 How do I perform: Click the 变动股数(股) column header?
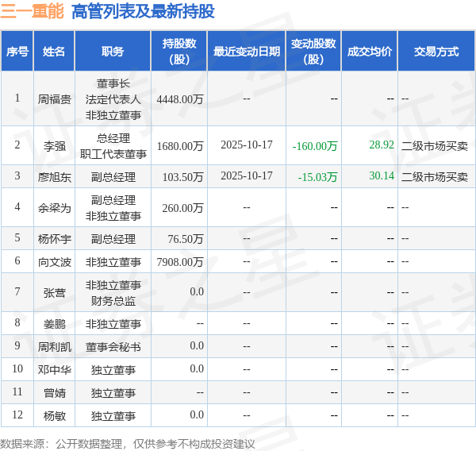(313, 52)
